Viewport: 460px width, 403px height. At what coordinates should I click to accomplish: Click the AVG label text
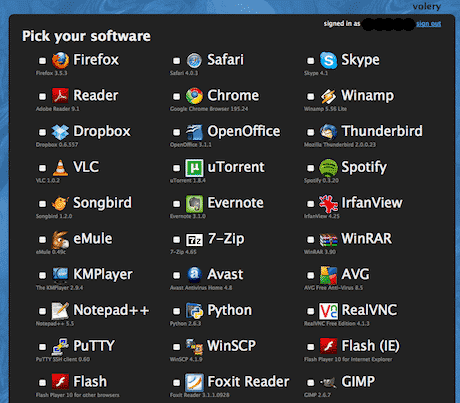click(x=355, y=275)
